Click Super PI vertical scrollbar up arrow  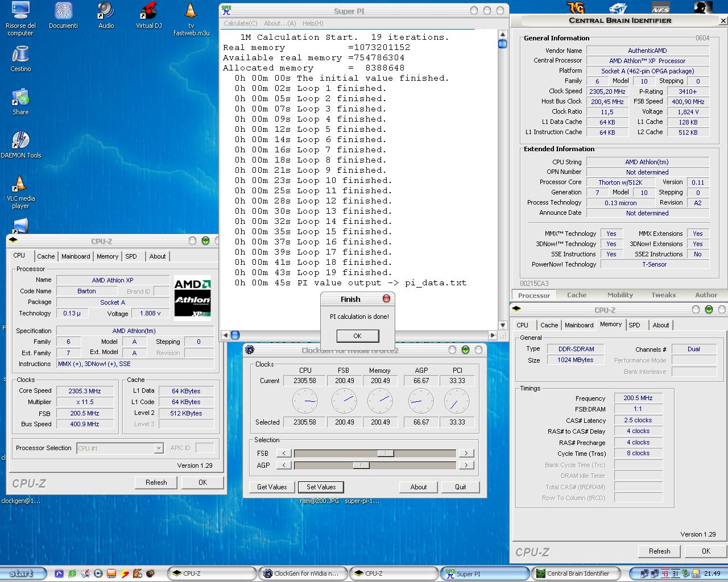(x=503, y=34)
